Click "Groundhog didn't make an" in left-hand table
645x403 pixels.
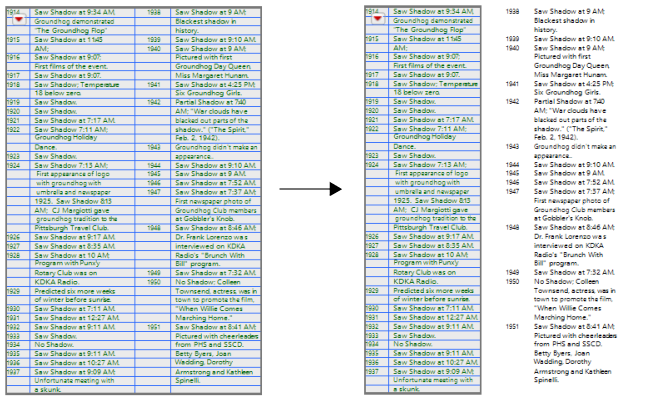[216, 147]
